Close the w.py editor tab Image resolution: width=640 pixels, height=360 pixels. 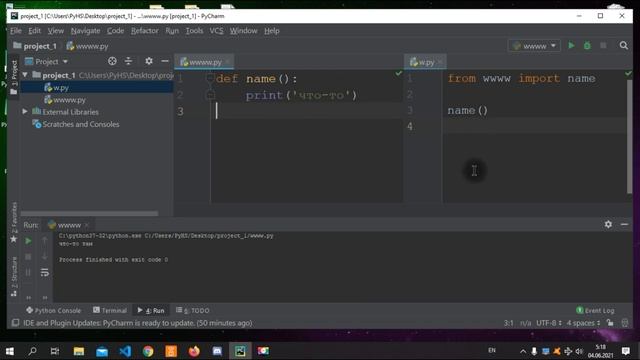440,62
